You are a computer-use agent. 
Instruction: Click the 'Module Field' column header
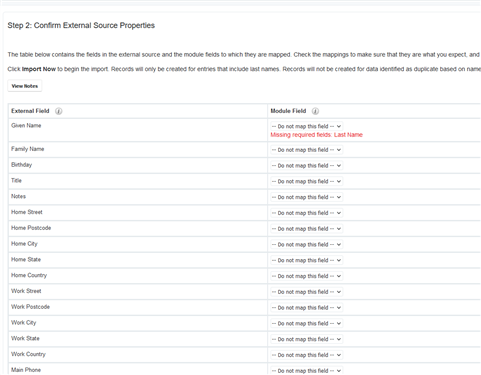pos(288,111)
